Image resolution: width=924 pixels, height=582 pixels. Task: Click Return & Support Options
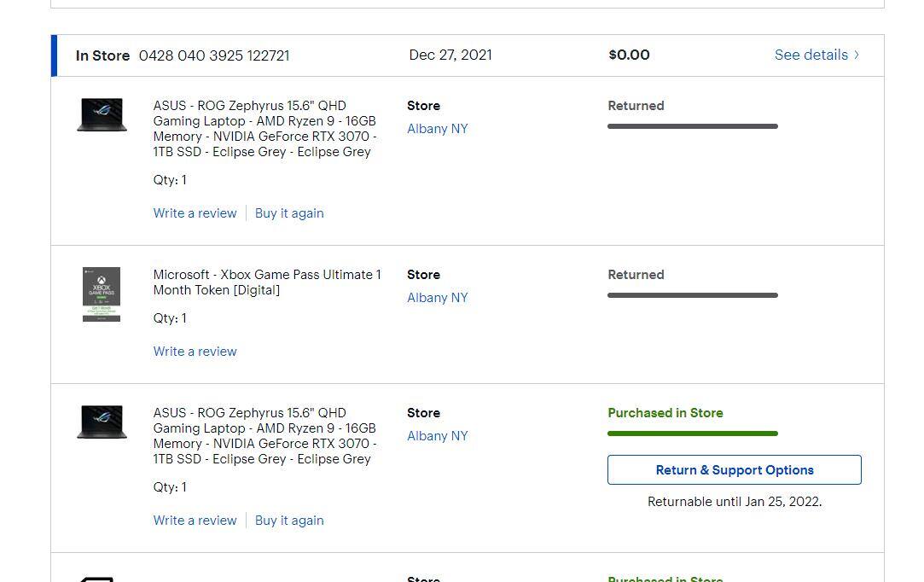734,469
